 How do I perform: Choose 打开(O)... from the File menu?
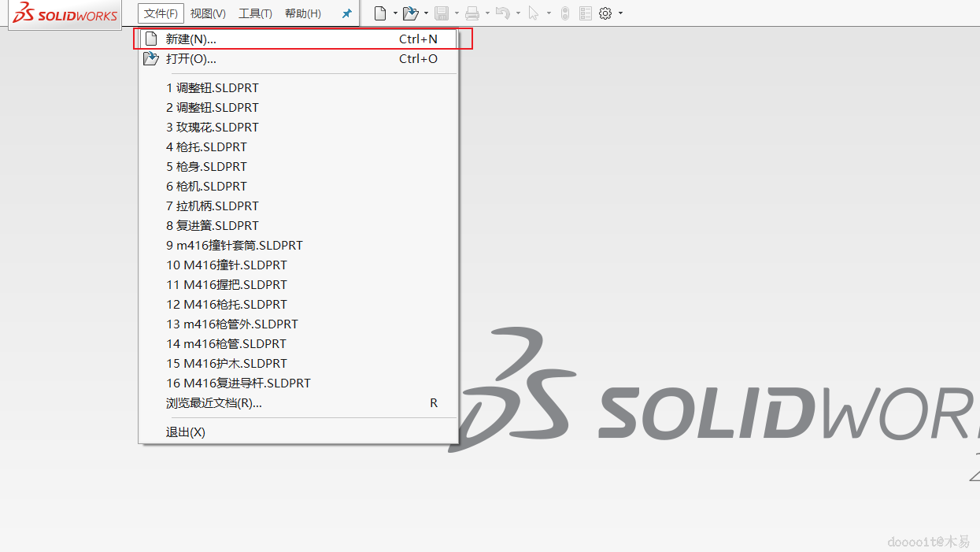[298, 58]
